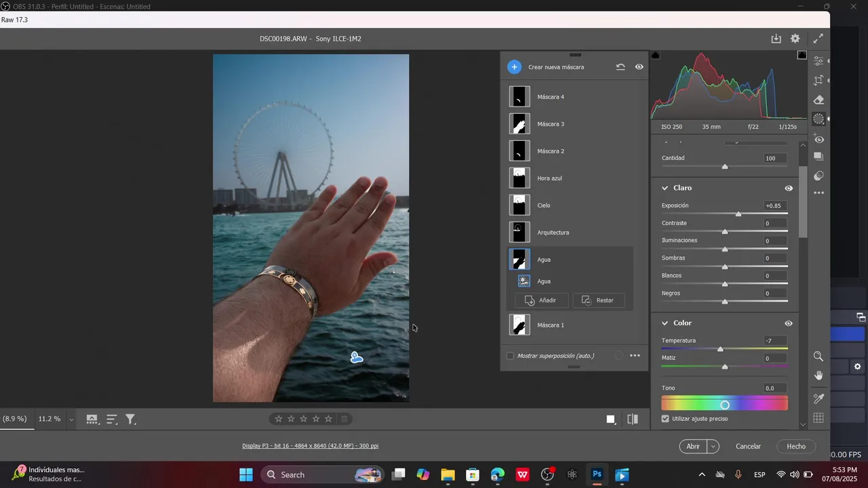Toggle visibility of Color section
The width and height of the screenshot is (868, 488).
pyautogui.click(x=789, y=323)
